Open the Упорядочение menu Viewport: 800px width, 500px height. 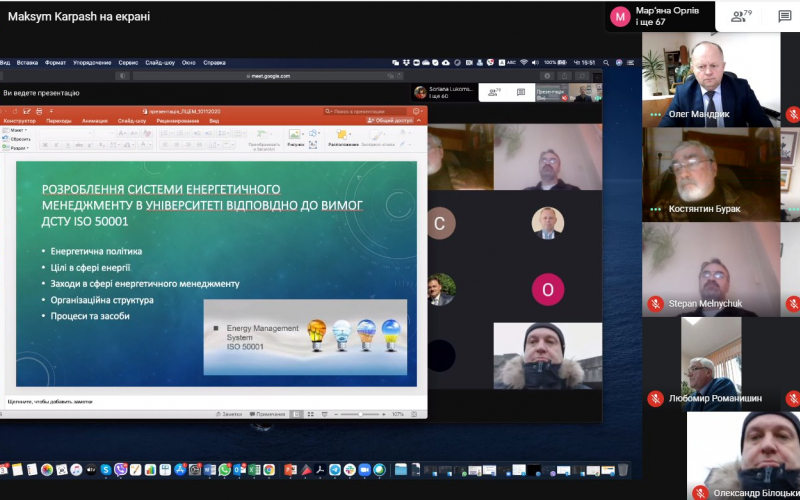[x=92, y=63]
